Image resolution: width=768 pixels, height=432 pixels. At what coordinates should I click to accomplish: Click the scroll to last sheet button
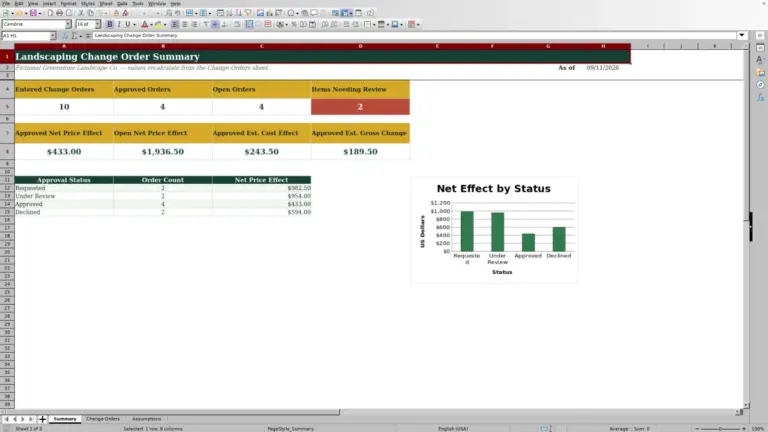(31, 419)
